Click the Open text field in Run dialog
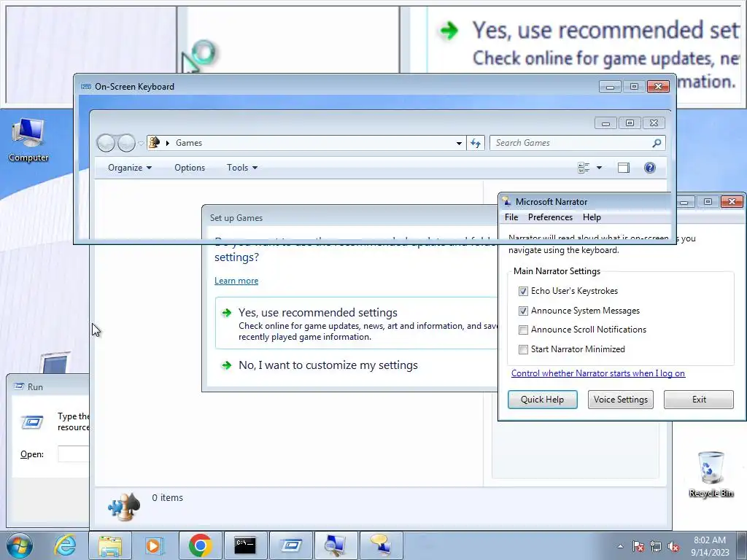 [x=74, y=454]
